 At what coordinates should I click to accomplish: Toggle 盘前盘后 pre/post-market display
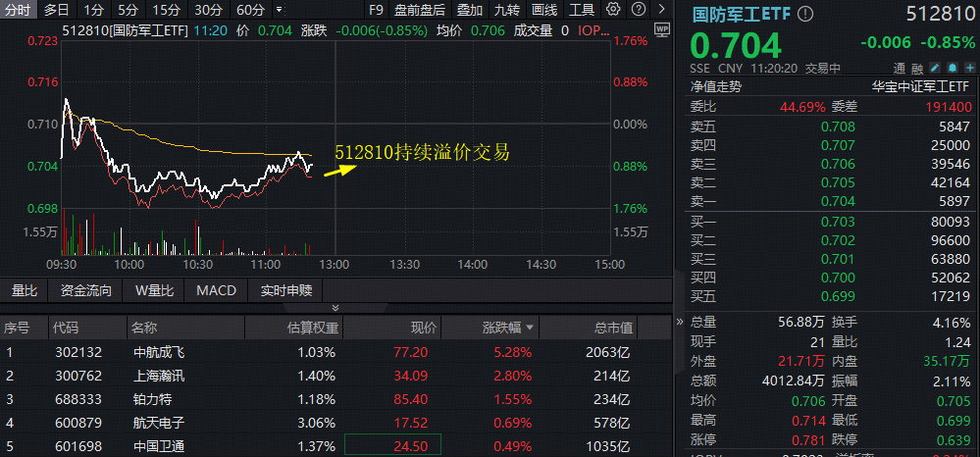pyautogui.click(x=419, y=10)
